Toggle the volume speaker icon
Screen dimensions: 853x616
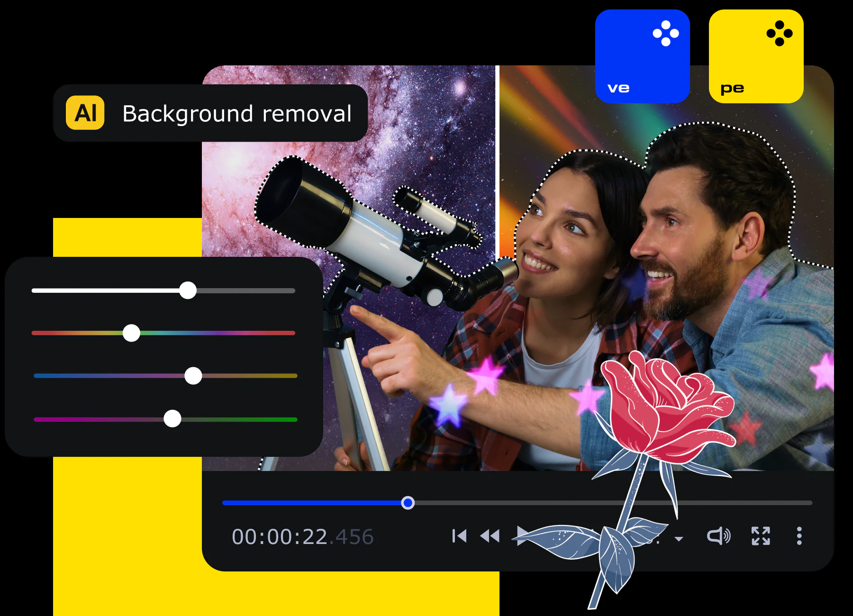point(718,536)
